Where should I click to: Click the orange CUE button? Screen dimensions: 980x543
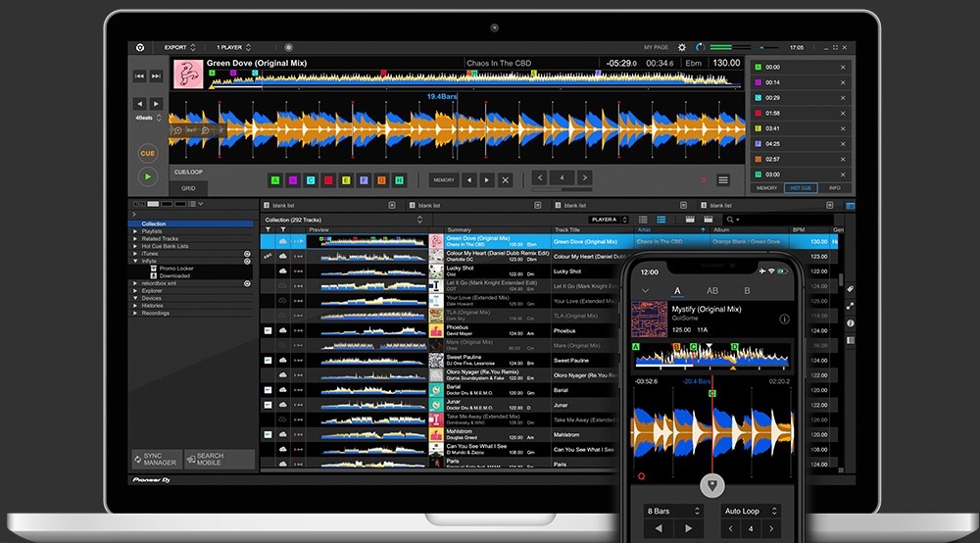click(147, 154)
